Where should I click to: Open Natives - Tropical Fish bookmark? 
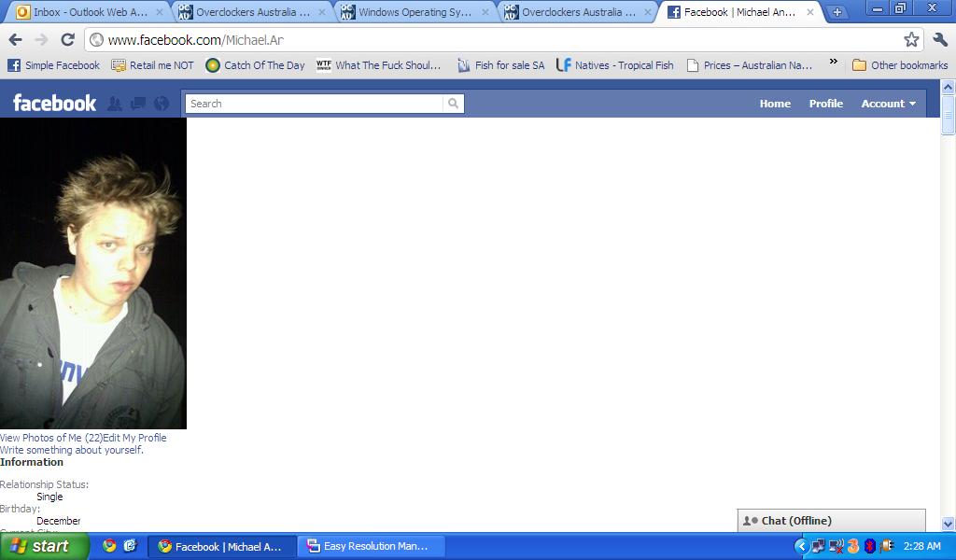click(x=615, y=65)
